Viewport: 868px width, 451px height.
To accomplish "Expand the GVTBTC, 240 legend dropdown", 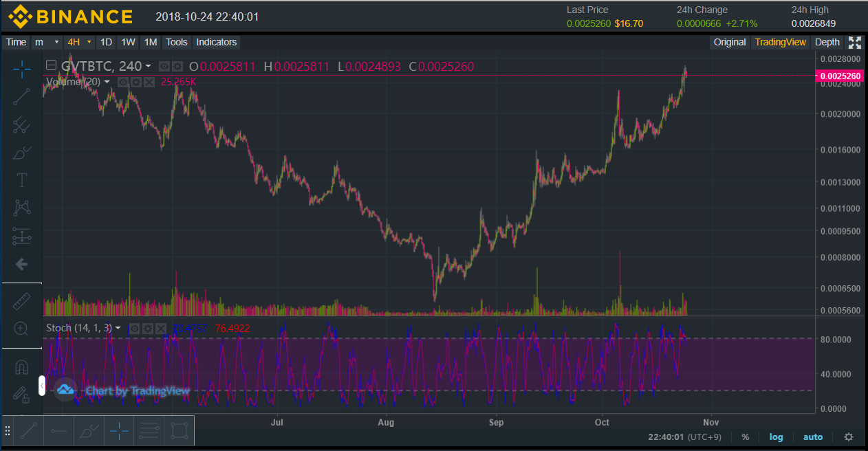I will [148, 67].
